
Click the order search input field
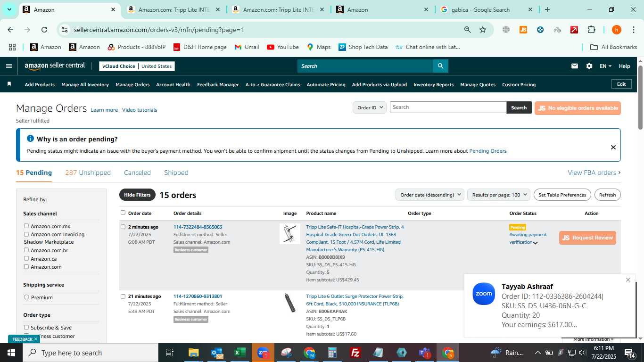tap(448, 107)
